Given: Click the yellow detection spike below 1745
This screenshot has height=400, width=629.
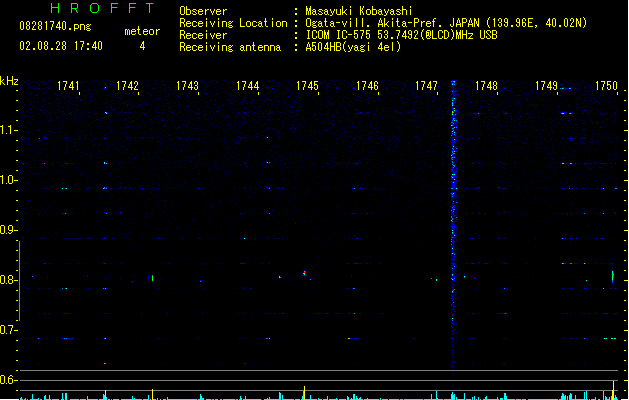Looking at the screenshot, I should pos(304,393).
